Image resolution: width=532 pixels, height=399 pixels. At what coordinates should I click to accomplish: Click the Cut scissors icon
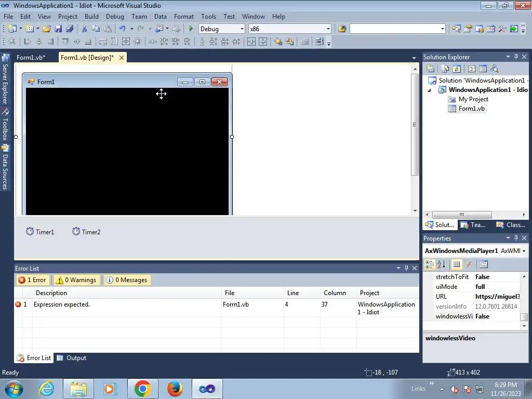[85, 29]
